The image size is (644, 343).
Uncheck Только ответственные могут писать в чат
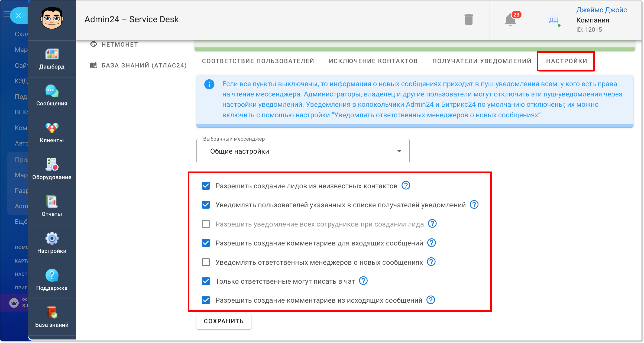(206, 281)
